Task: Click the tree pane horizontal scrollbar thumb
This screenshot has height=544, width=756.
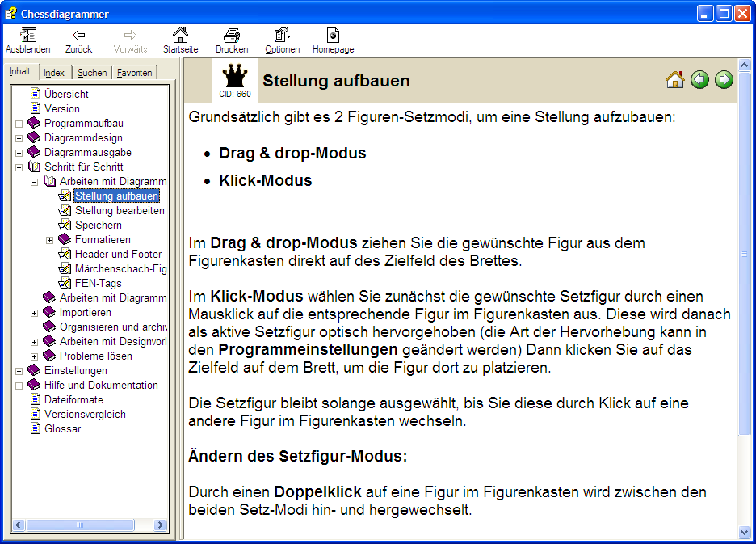Action: (x=80, y=525)
